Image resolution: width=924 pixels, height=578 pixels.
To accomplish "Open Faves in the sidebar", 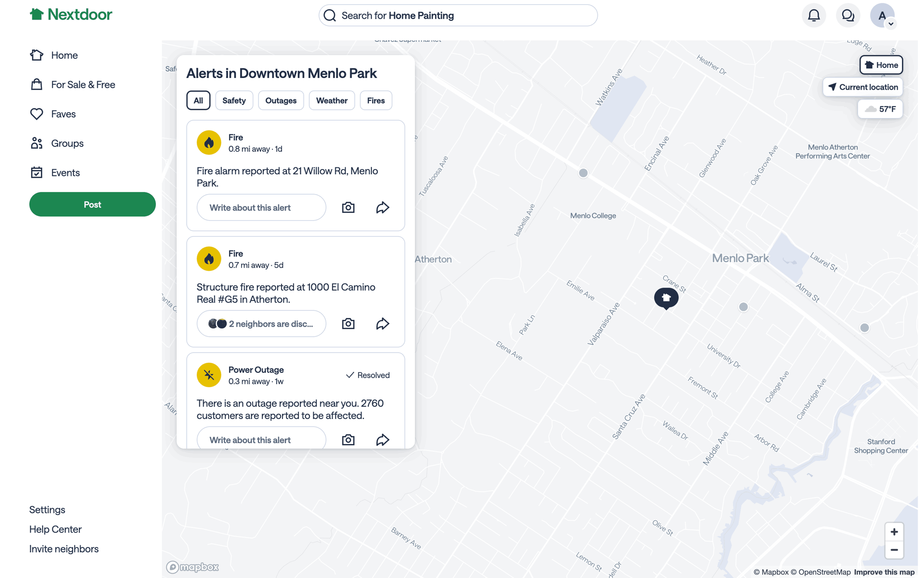I will pos(52,114).
